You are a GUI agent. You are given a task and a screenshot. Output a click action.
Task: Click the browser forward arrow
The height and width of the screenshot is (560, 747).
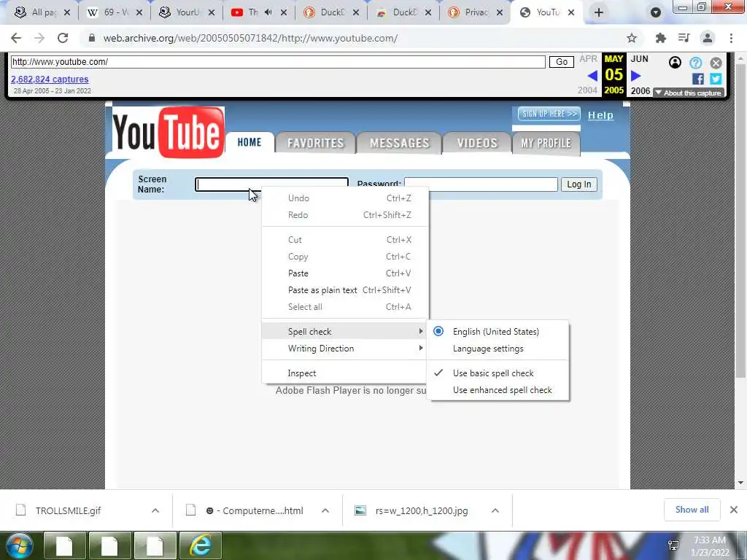pos(39,38)
